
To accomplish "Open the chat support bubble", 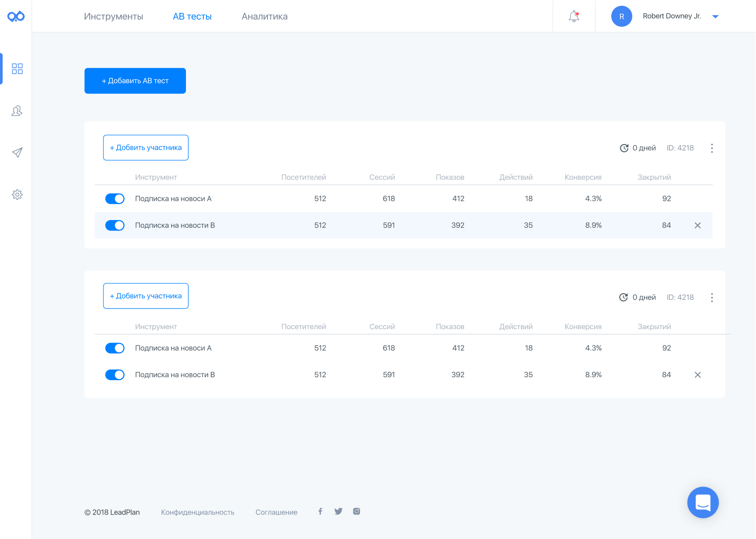I will click(703, 502).
